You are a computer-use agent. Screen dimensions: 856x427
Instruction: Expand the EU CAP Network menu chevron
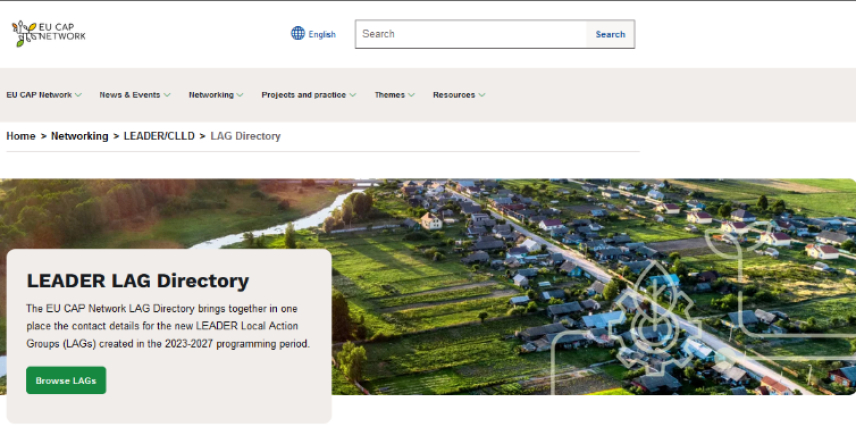(78, 95)
